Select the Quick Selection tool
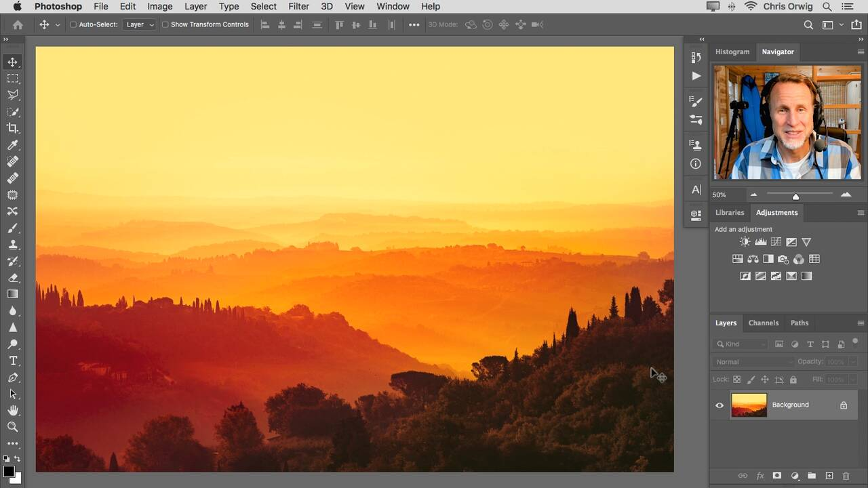This screenshot has height=488, width=868. [12, 112]
